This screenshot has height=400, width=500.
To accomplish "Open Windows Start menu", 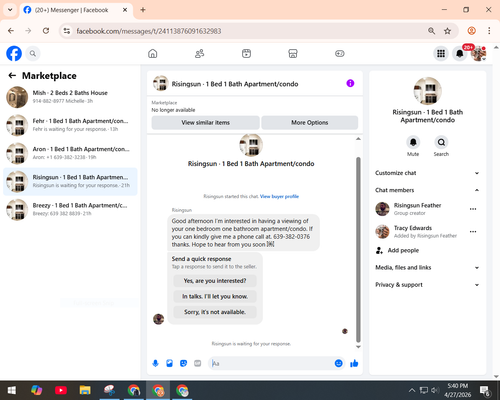I will click(x=12, y=390).
